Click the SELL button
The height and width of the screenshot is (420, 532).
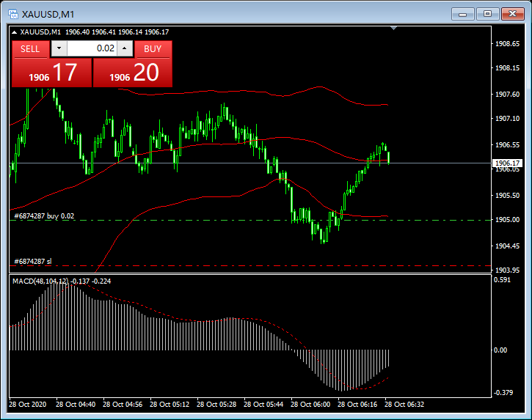pos(30,49)
